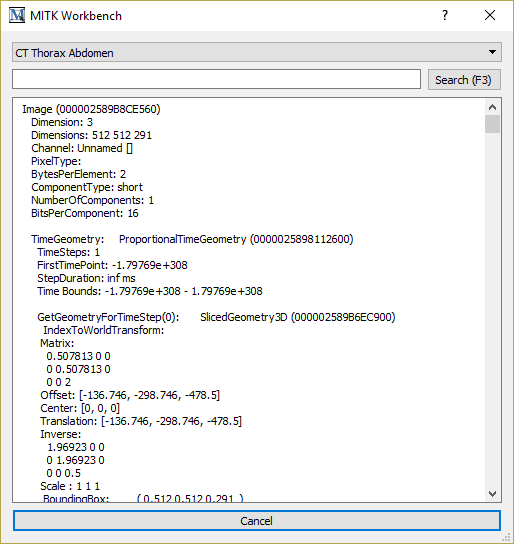Focus the empty search text field
This screenshot has height=544, width=514.
click(216, 79)
